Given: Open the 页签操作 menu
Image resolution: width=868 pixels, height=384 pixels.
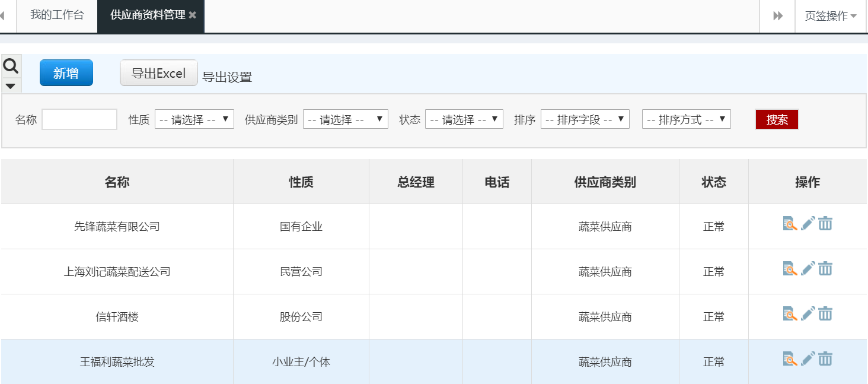Looking at the screenshot, I should point(831,16).
